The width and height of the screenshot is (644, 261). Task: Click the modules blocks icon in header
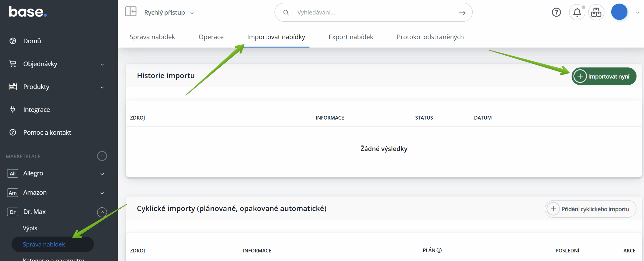tap(596, 12)
